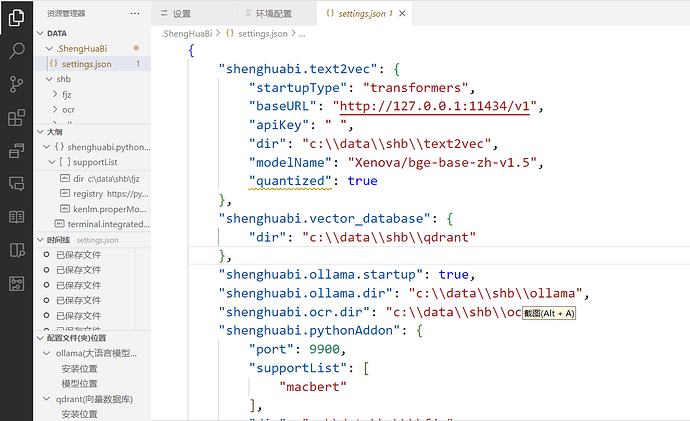This screenshot has width=690, height=421.
Task: Select the registry outline item
Action: [92, 194]
